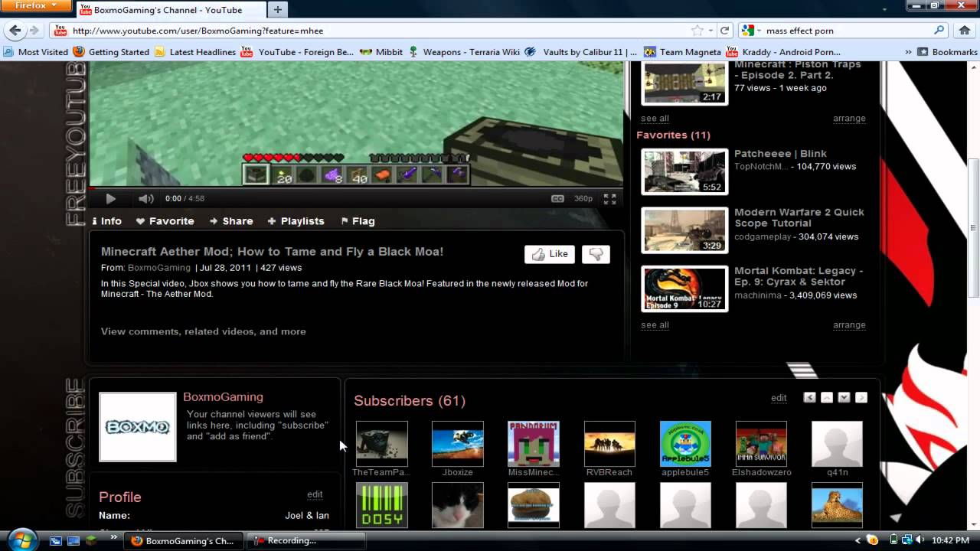Move Subscribers module down arrow

point(844,397)
